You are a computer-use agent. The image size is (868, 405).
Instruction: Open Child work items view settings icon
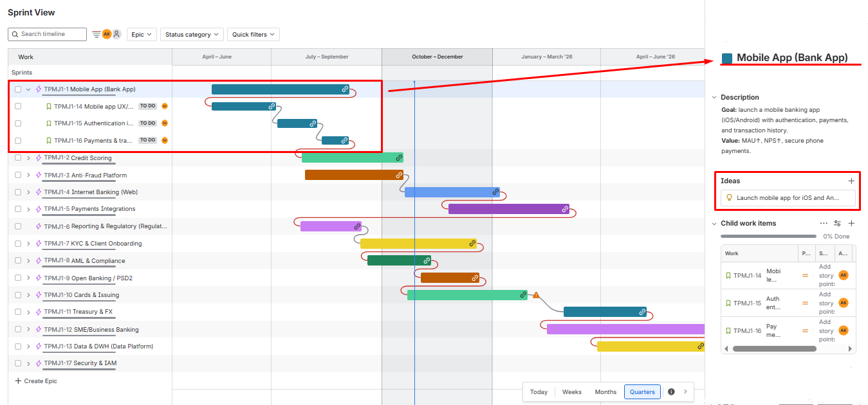point(837,223)
